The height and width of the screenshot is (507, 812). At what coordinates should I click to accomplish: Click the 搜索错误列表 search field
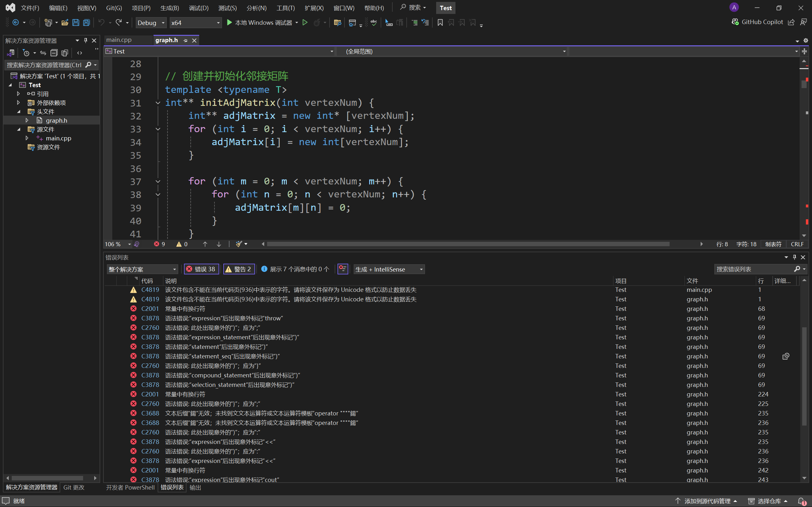pyautogui.click(x=754, y=269)
